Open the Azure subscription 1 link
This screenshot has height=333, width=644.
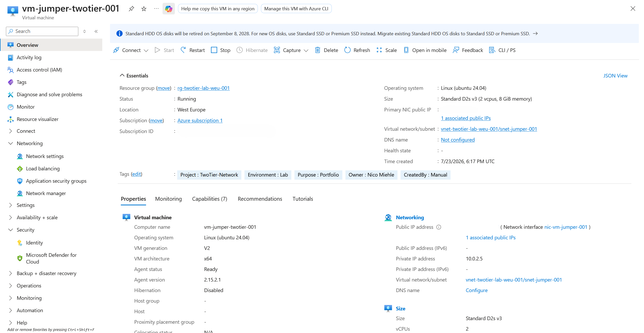pyautogui.click(x=200, y=120)
